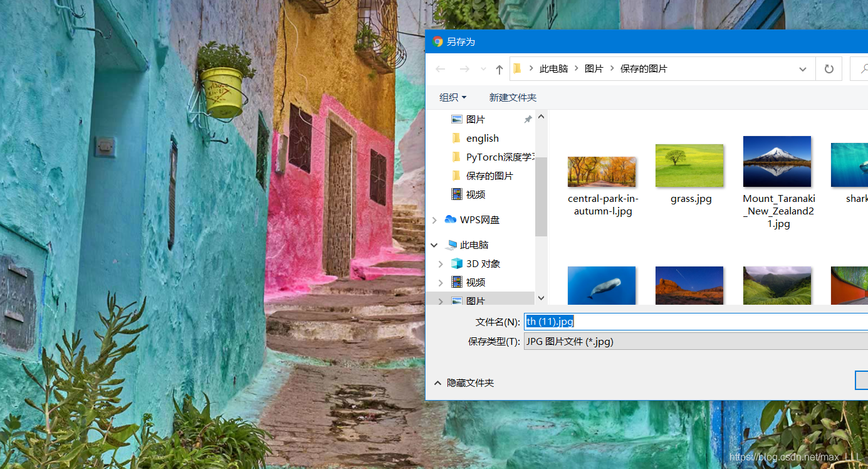Screen dimensions: 868x469
Task: Select the grass.jpg thumbnail
Action: (689, 165)
